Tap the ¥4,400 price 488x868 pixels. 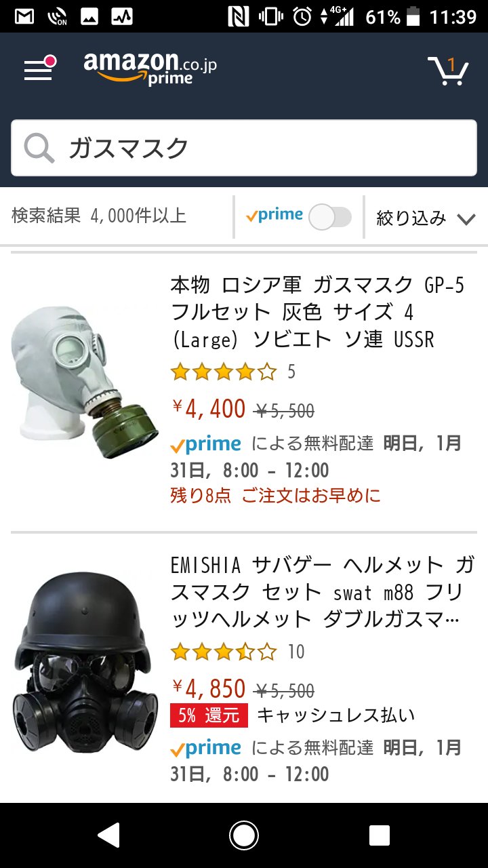[209, 409]
